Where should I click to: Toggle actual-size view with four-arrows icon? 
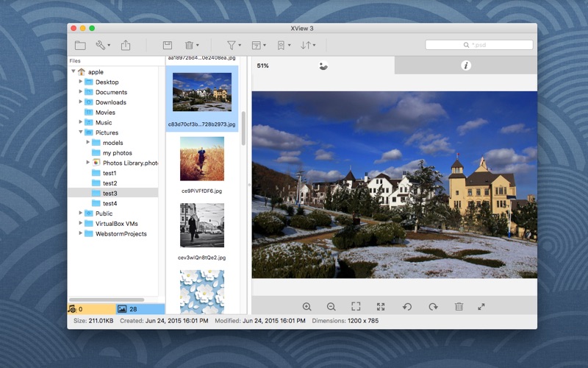click(381, 306)
